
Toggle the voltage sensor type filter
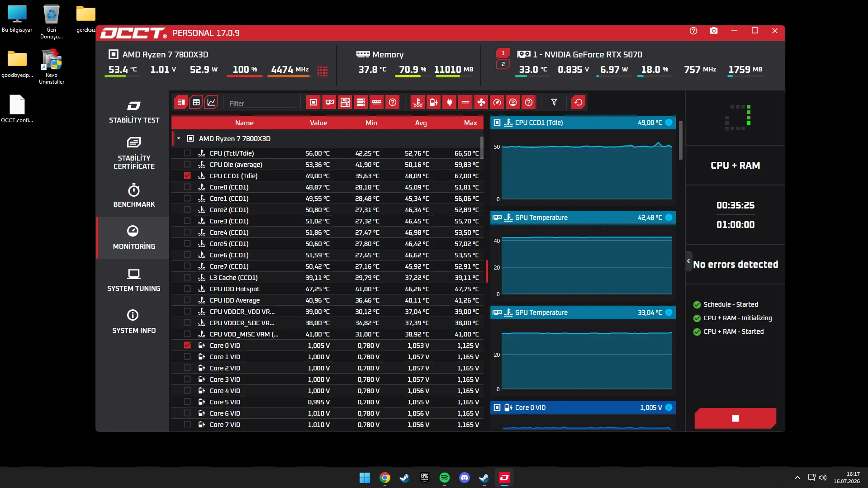[x=433, y=102]
